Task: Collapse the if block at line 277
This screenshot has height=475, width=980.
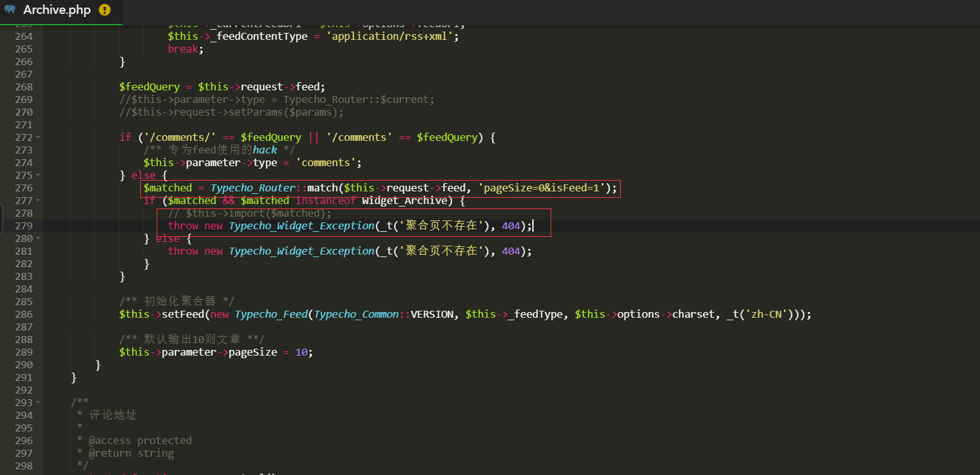Action: (x=39, y=201)
